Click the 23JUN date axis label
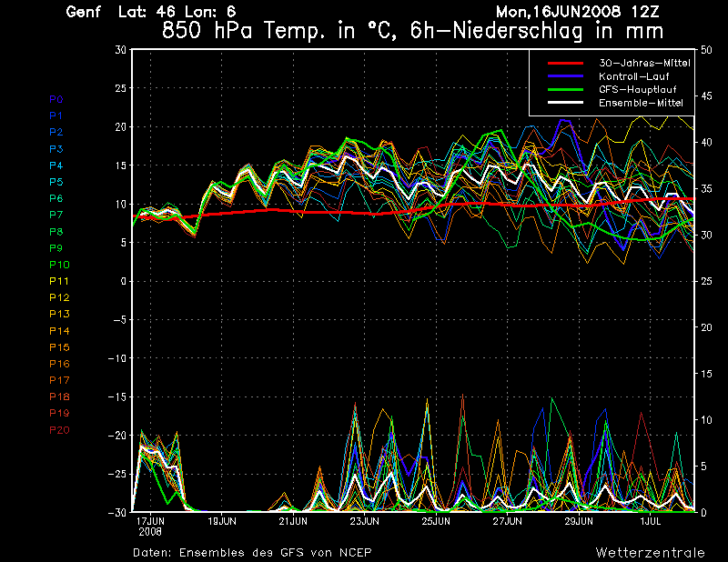The image size is (728, 562). click(364, 522)
